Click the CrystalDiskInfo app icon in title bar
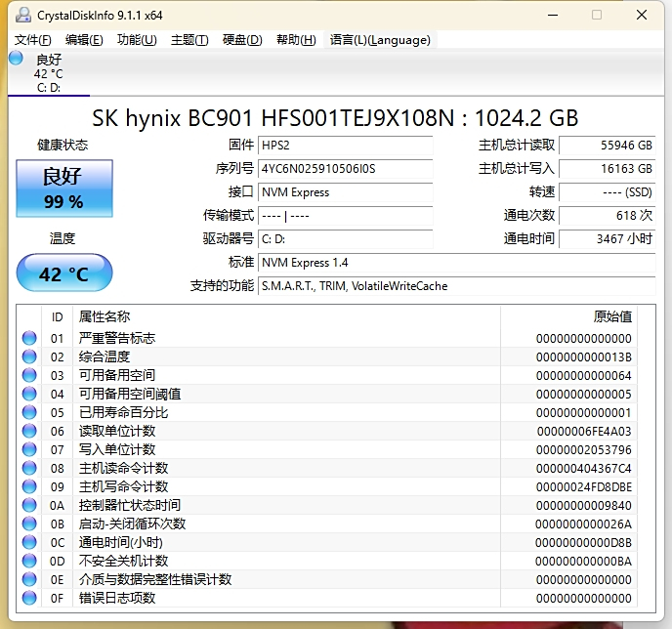This screenshot has height=629, width=672. (x=21, y=16)
